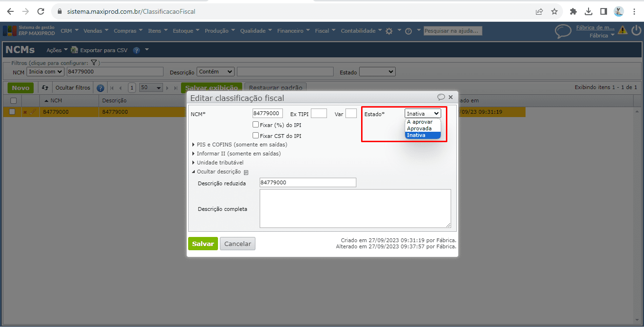Click the power logout icon
This screenshot has height=327, width=644.
click(636, 30)
